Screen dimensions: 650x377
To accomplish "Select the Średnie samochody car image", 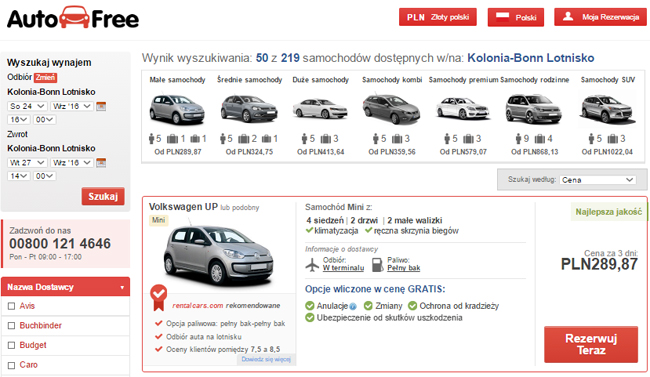I will point(249,108).
